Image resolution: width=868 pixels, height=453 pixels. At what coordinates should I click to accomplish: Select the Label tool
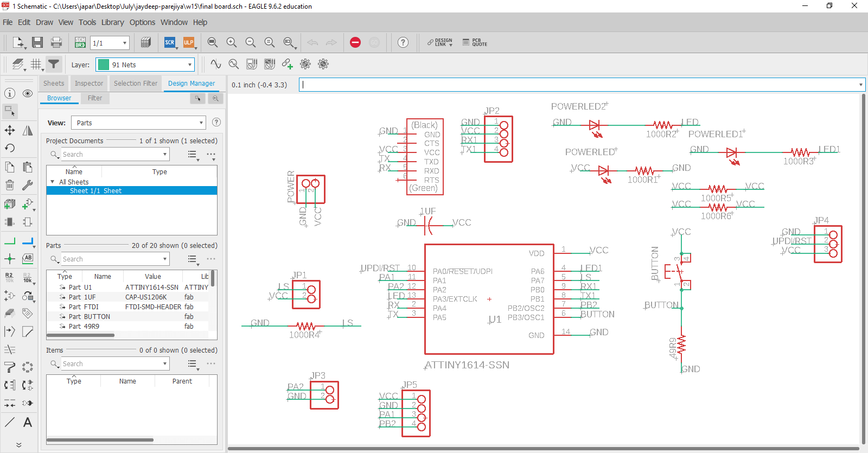28,258
